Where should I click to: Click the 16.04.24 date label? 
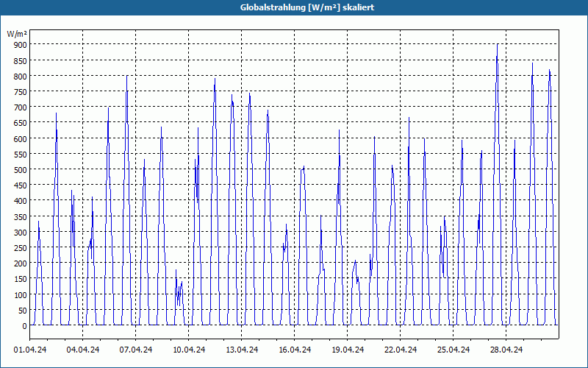[x=295, y=350]
